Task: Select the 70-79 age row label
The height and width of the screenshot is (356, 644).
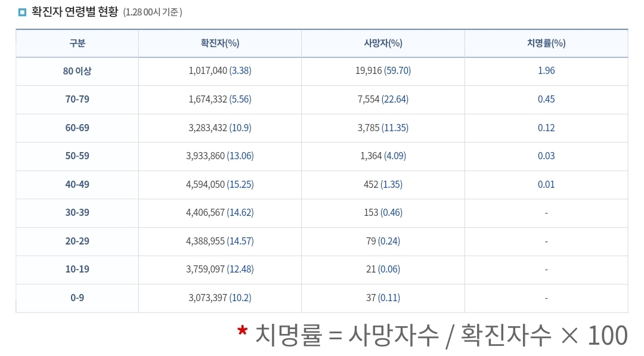Action: [77, 100]
